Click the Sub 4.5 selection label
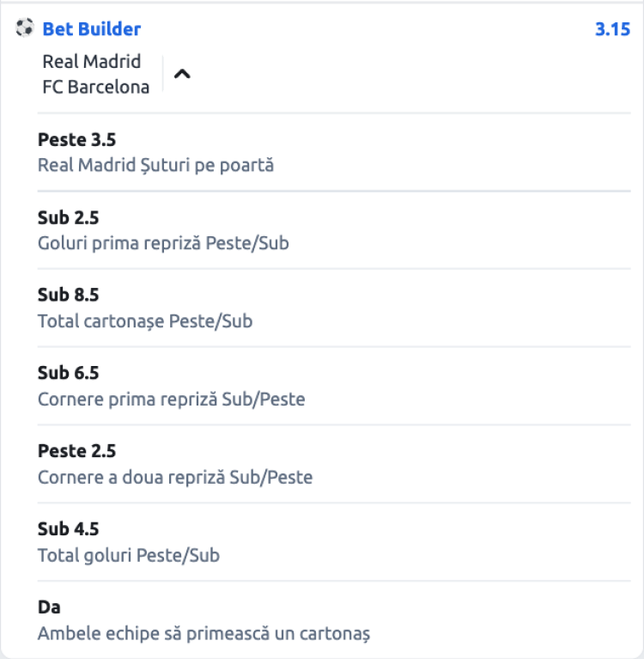This screenshot has width=644, height=659. coord(68,529)
